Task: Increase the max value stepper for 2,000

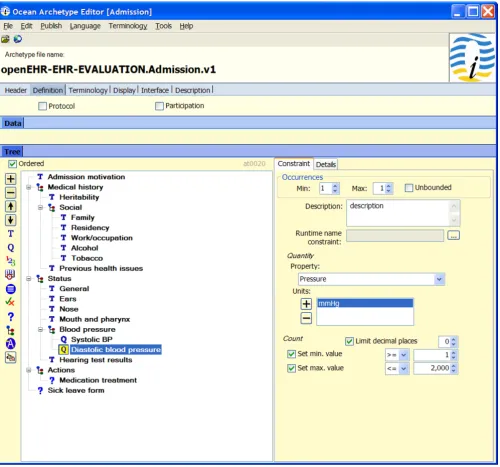Action: point(453,366)
